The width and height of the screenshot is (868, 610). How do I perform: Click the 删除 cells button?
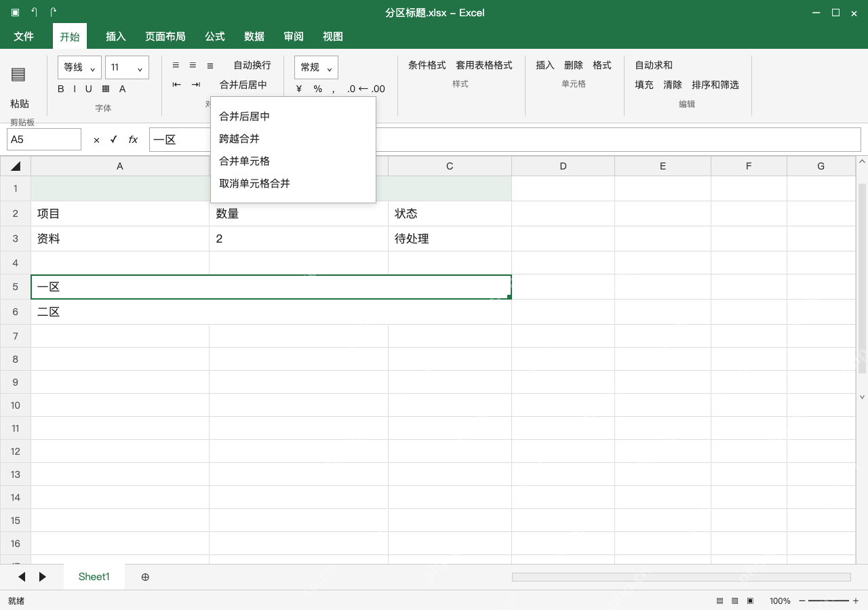tap(574, 65)
